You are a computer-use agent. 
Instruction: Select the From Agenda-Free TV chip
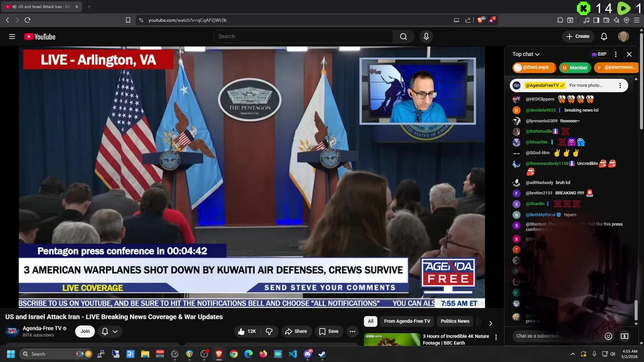(x=407, y=321)
